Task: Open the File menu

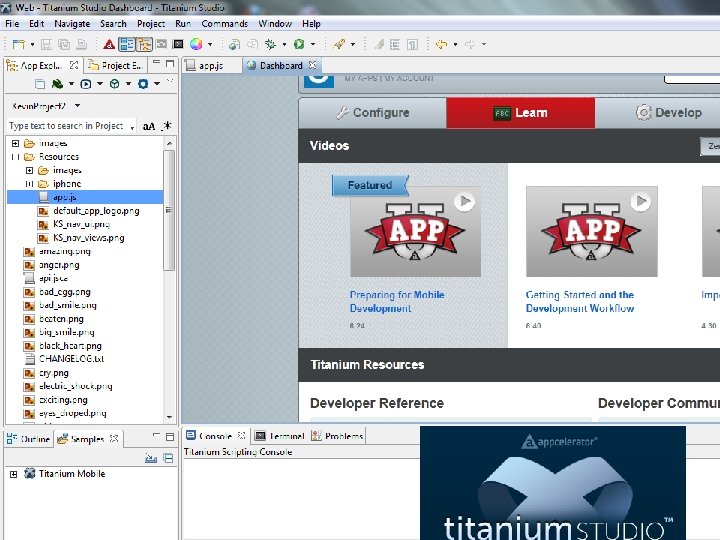Action: (12, 23)
